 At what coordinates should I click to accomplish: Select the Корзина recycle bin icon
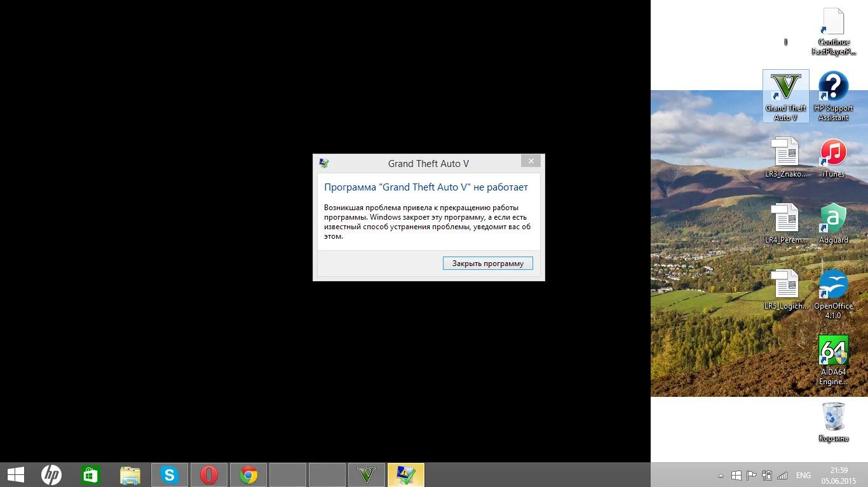click(x=833, y=422)
